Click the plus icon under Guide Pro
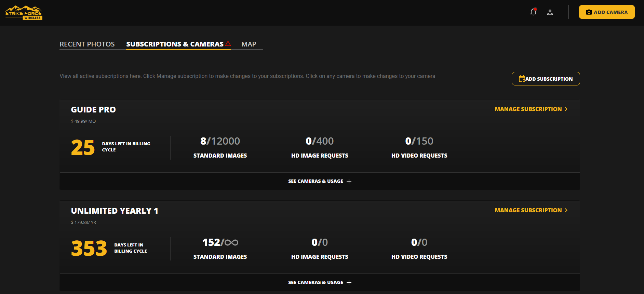 [x=349, y=181]
